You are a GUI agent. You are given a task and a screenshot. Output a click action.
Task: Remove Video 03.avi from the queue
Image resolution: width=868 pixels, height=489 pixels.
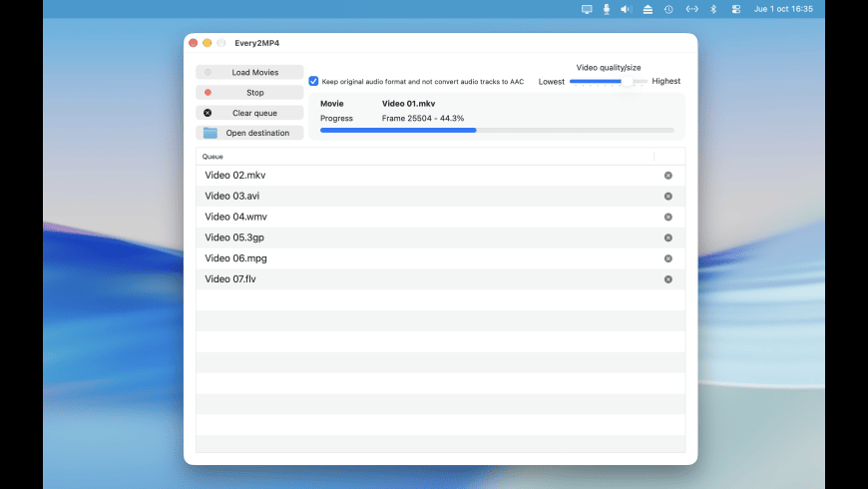click(x=668, y=196)
